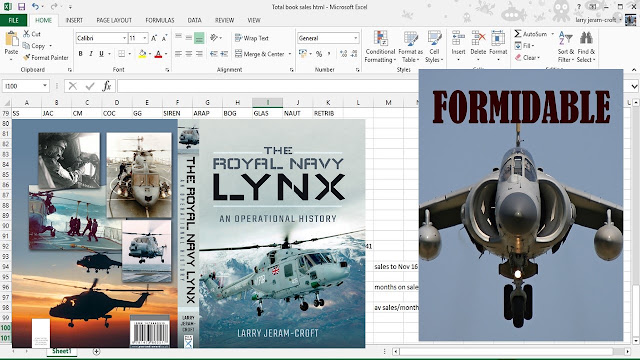Open the Clear dropdown in Editing group
This screenshot has width=640, height=360.
tap(527, 58)
